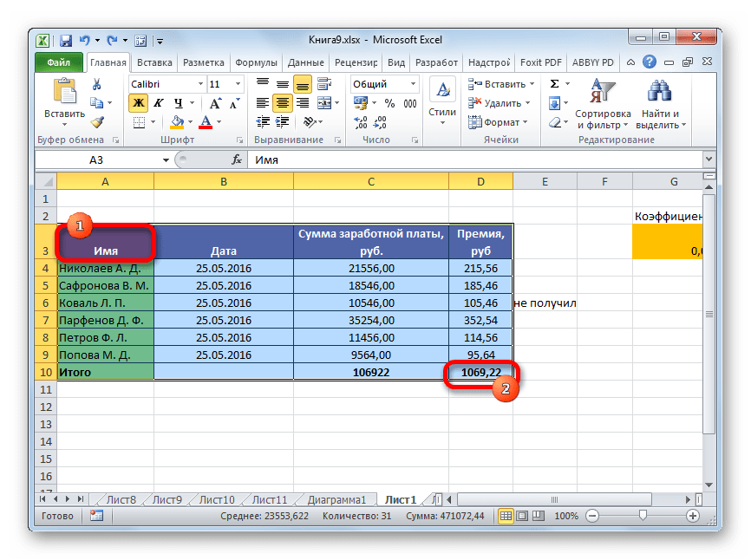Select the Format Painter brush icon

click(96, 122)
